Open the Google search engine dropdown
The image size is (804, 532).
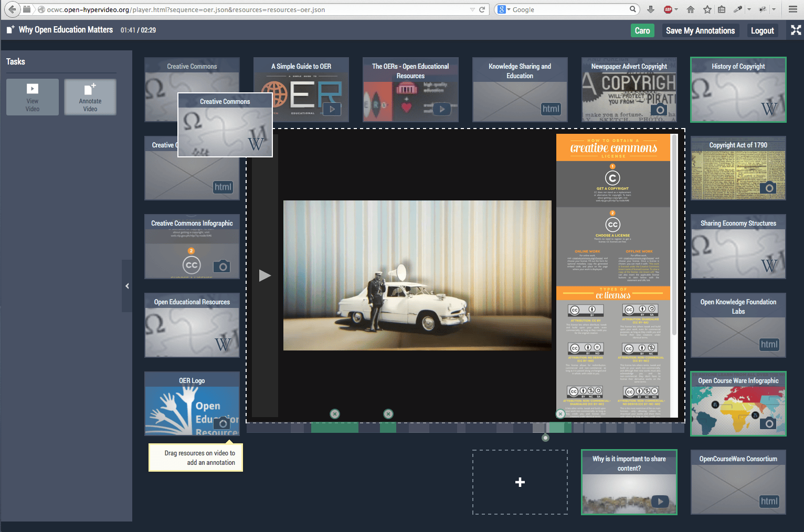pyautogui.click(x=504, y=9)
